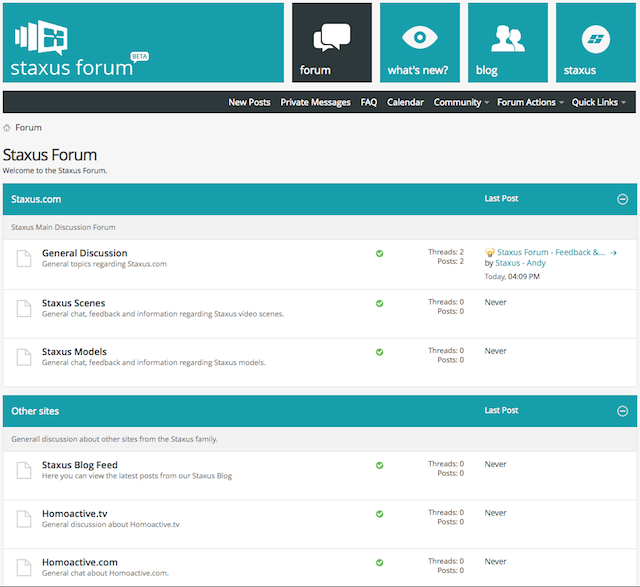640x587 pixels.
Task: View the Staxus - Andy user profile
Action: 520,263
